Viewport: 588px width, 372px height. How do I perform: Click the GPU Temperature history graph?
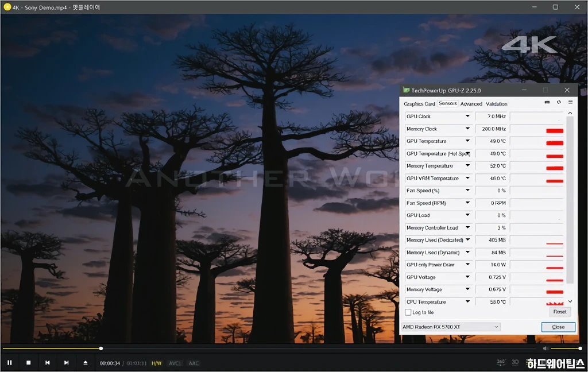point(537,141)
